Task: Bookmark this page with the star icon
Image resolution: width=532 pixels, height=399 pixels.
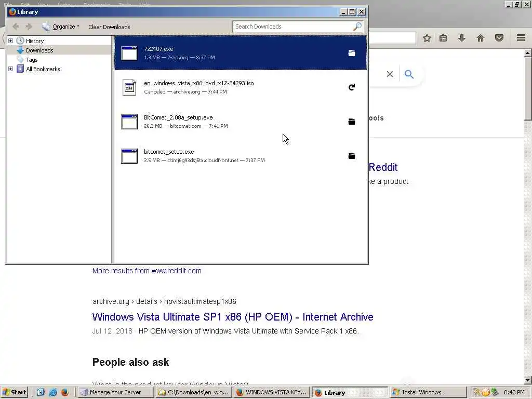Action: (x=427, y=38)
